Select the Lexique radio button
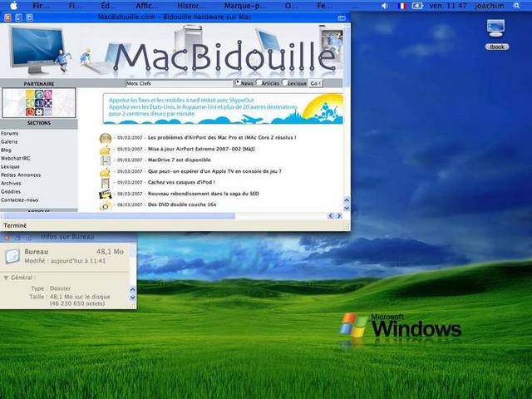 284,82
